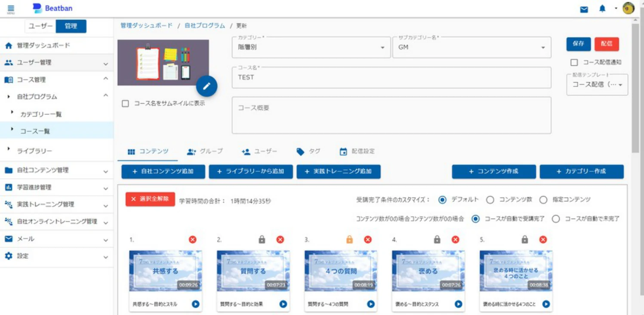Switch to ユーザー mode toggle
The height and width of the screenshot is (315, 644).
[x=41, y=26]
